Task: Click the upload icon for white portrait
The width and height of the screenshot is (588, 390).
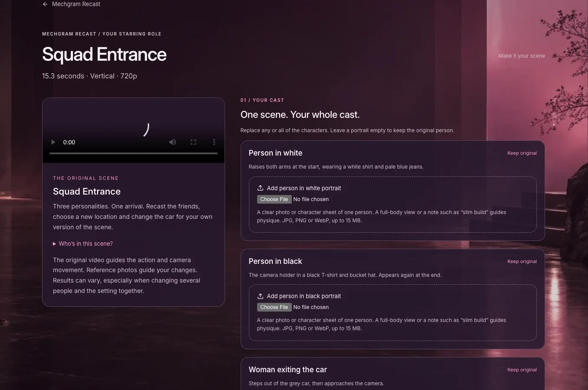Action: coord(260,188)
